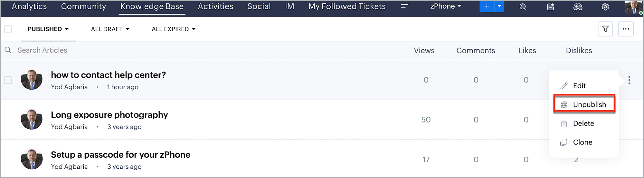Image resolution: width=644 pixels, height=178 pixels.
Task: Open the notes icon beside search
Action: (x=550, y=7)
